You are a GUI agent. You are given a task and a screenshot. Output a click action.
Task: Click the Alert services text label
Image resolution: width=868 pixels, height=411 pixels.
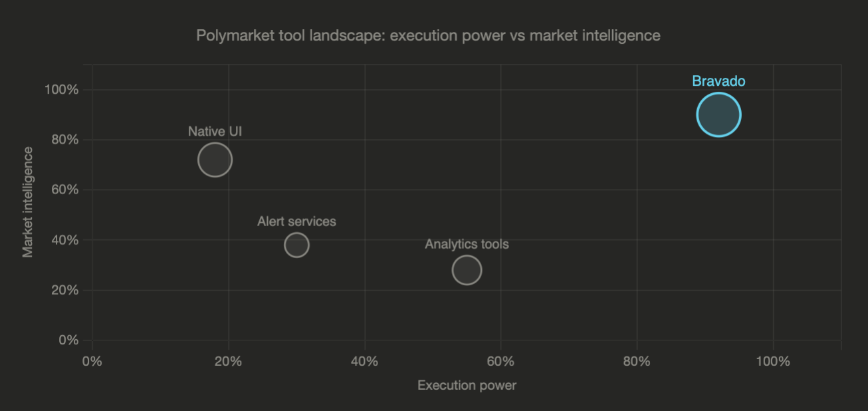coord(296,221)
